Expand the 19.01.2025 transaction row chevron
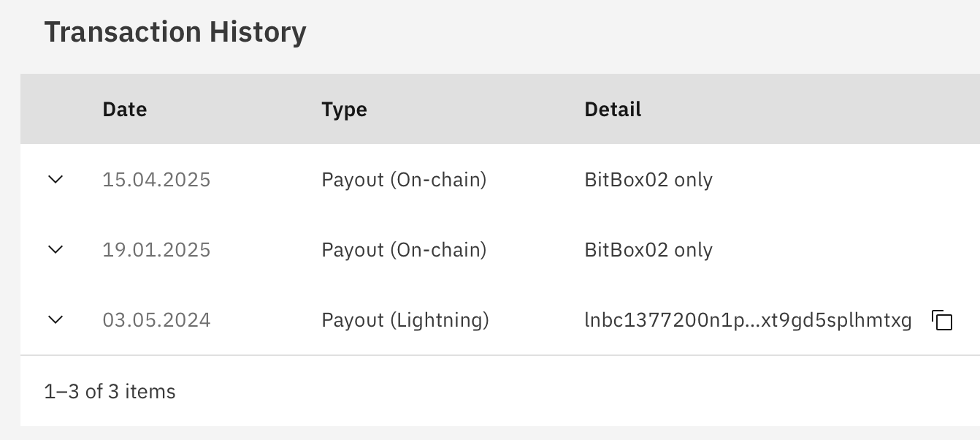 (55, 249)
